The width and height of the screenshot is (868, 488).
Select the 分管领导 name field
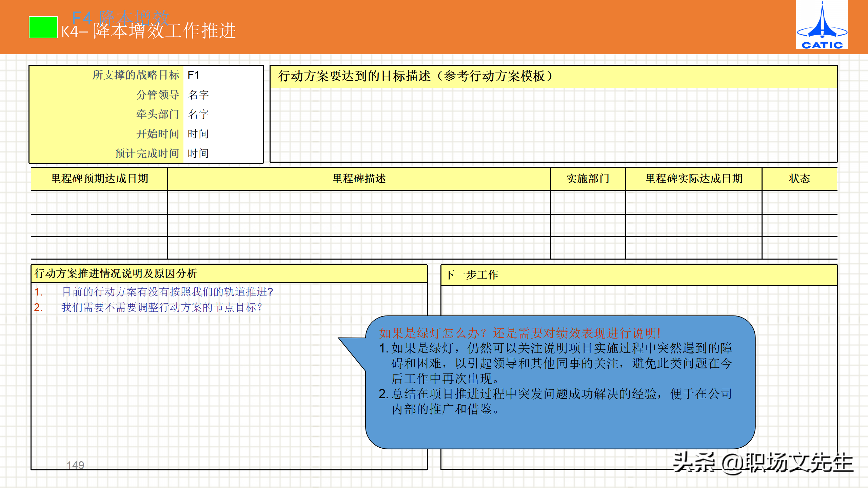pos(198,95)
